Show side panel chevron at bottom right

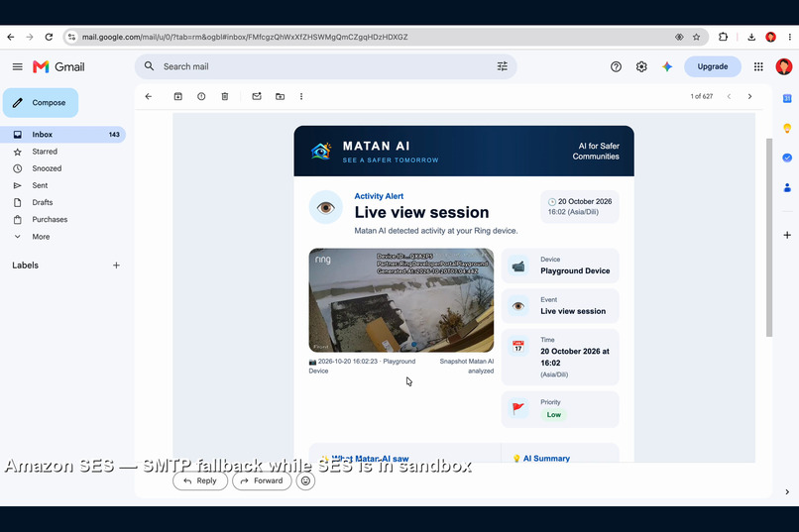787,491
